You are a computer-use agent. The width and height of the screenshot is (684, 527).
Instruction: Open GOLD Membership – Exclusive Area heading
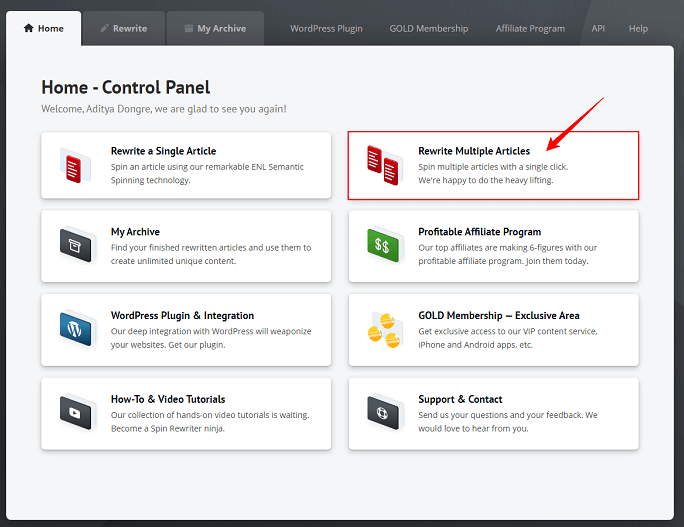point(499,315)
